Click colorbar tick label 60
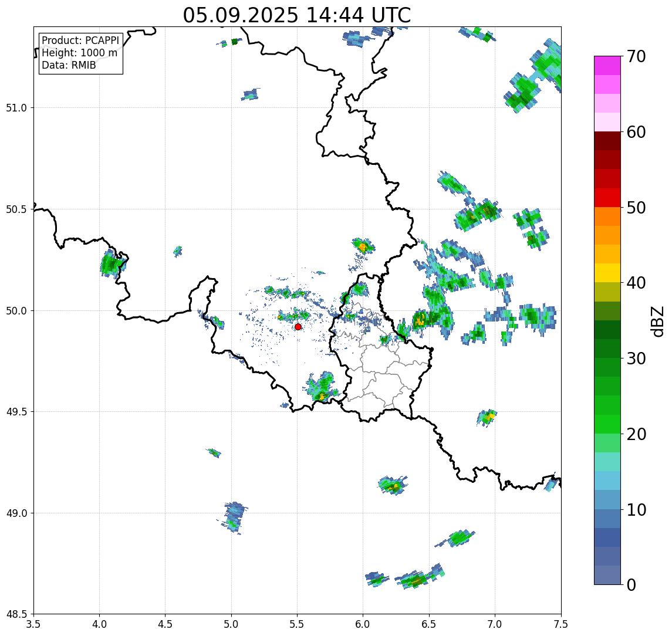672x636 pixels. (x=636, y=132)
